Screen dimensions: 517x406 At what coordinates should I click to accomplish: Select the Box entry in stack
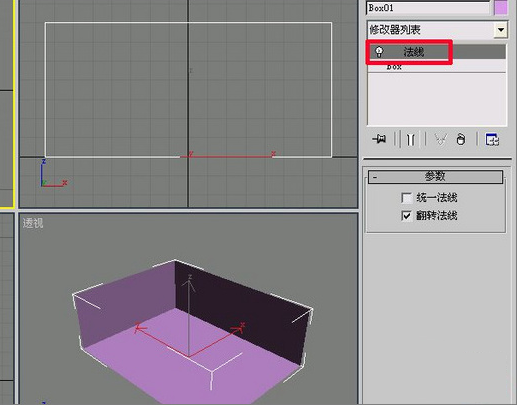click(x=437, y=67)
